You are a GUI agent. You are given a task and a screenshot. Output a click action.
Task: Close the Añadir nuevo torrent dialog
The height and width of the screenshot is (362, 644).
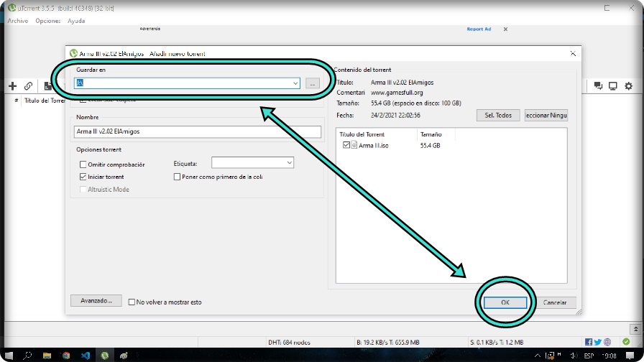coord(573,54)
